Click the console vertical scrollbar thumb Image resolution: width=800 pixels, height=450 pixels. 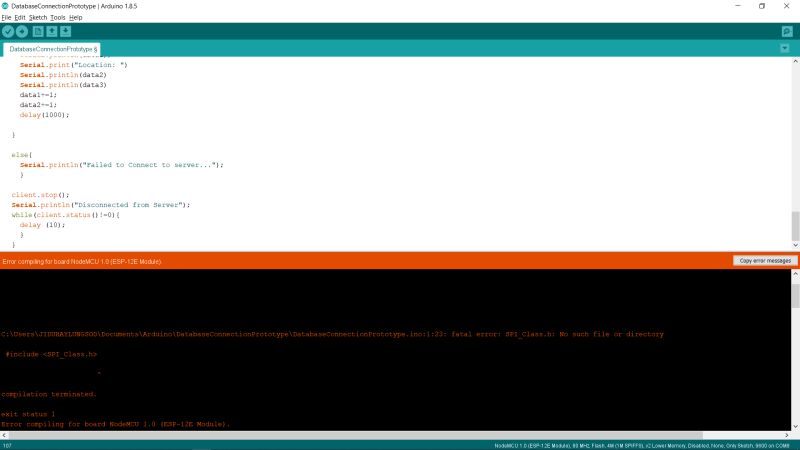[795, 296]
